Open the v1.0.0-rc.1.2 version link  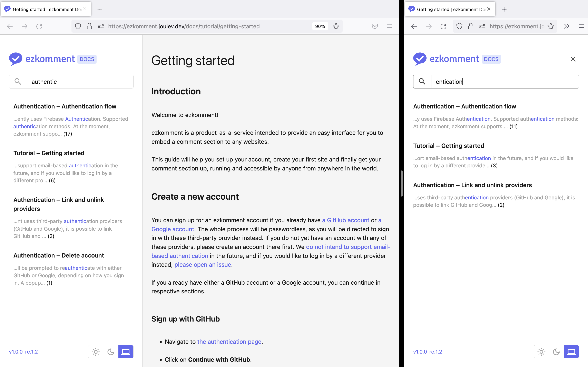(x=23, y=352)
